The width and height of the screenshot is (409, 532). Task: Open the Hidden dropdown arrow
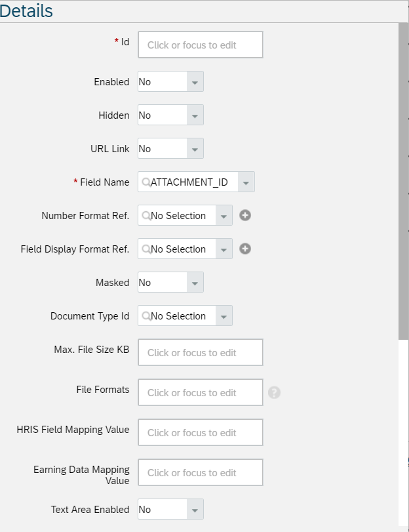195,115
